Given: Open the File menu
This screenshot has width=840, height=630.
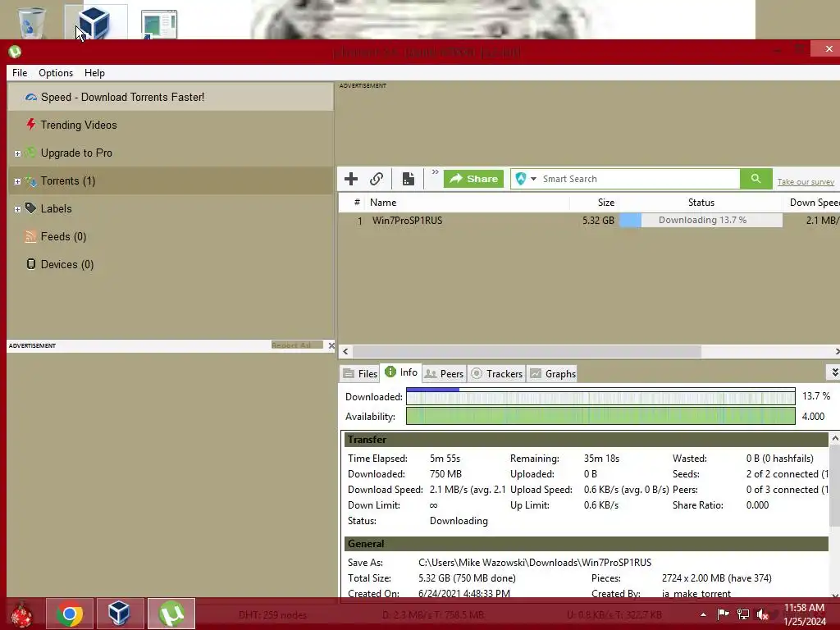Looking at the screenshot, I should click(20, 73).
